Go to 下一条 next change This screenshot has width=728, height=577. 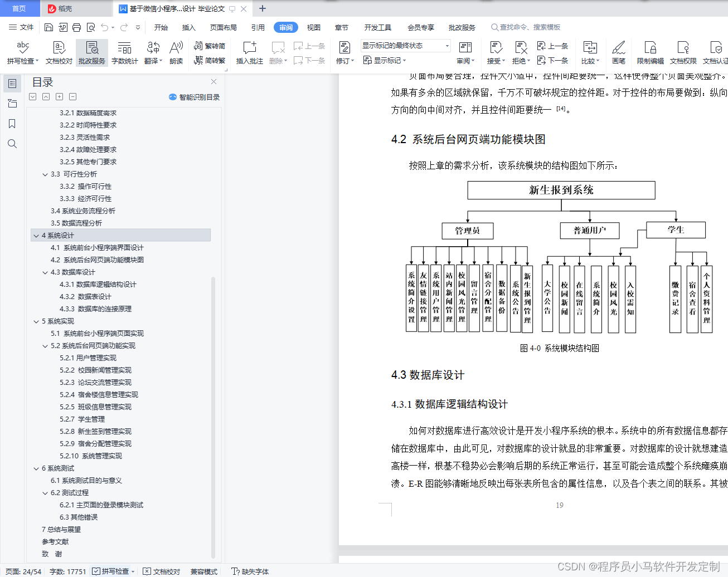pyautogui.click(x=552, y=60)
